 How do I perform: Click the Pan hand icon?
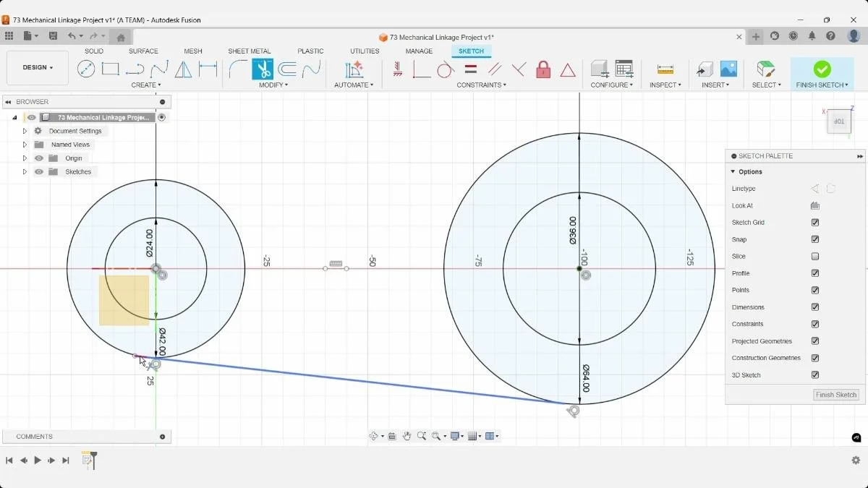[407, 436]
